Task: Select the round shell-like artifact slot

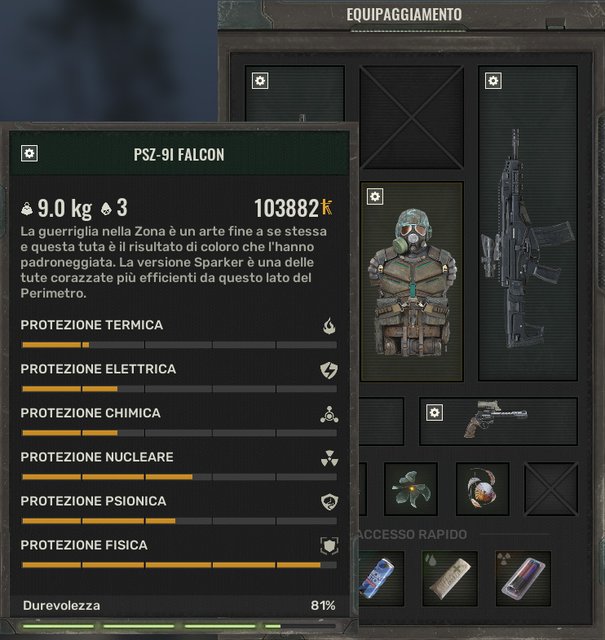Action: pos(483,489)
